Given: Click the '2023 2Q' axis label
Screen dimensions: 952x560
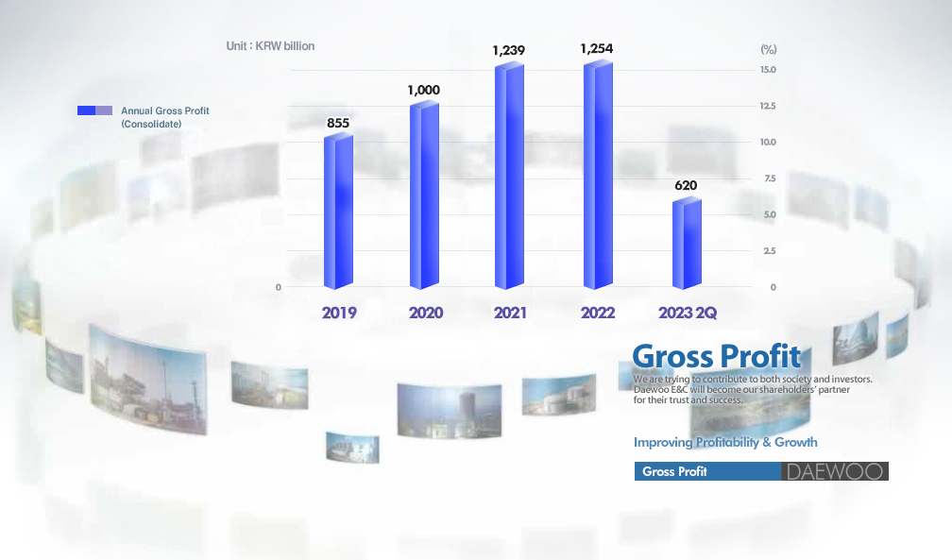Looking at the screenshot, I should click(688, 313).
